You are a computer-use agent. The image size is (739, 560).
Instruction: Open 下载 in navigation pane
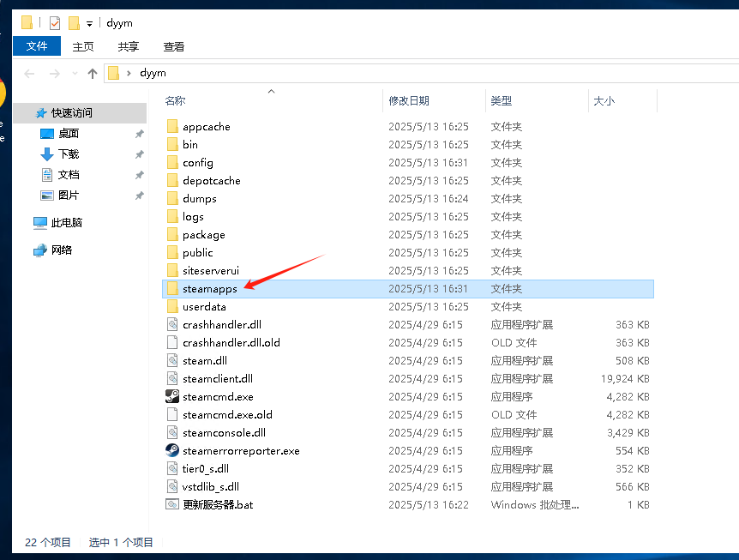pos(69,154)
